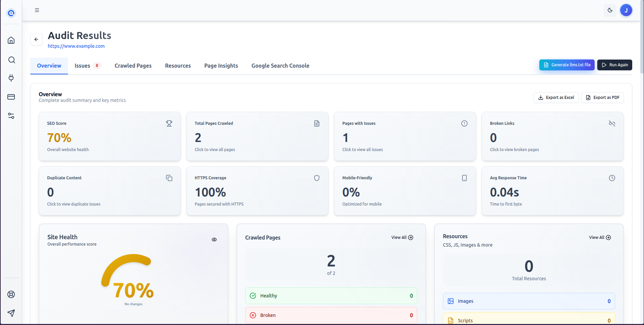This screenshot has width=644, height=325.
Task: Click the Generate llms.txt file button
Action: click(566, 65)
